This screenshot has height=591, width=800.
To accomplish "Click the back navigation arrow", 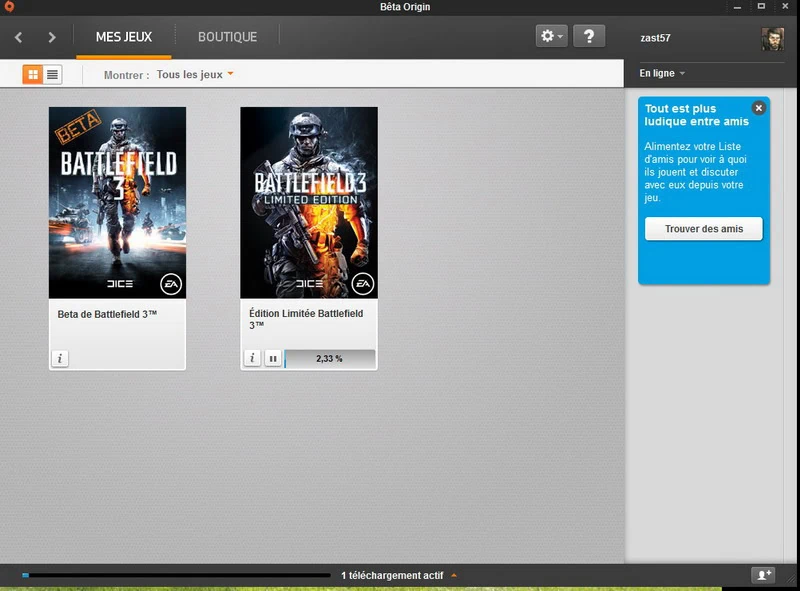I will click(x=19, y=38).
